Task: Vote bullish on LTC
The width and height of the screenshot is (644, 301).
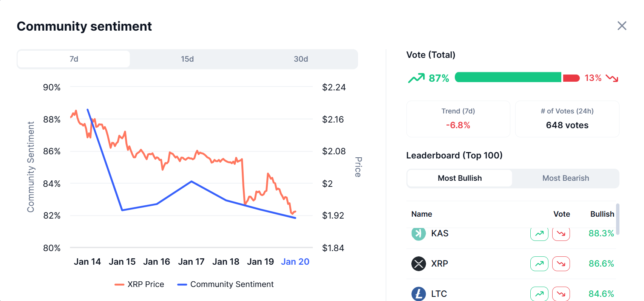Action: click(x=539, y=294)
